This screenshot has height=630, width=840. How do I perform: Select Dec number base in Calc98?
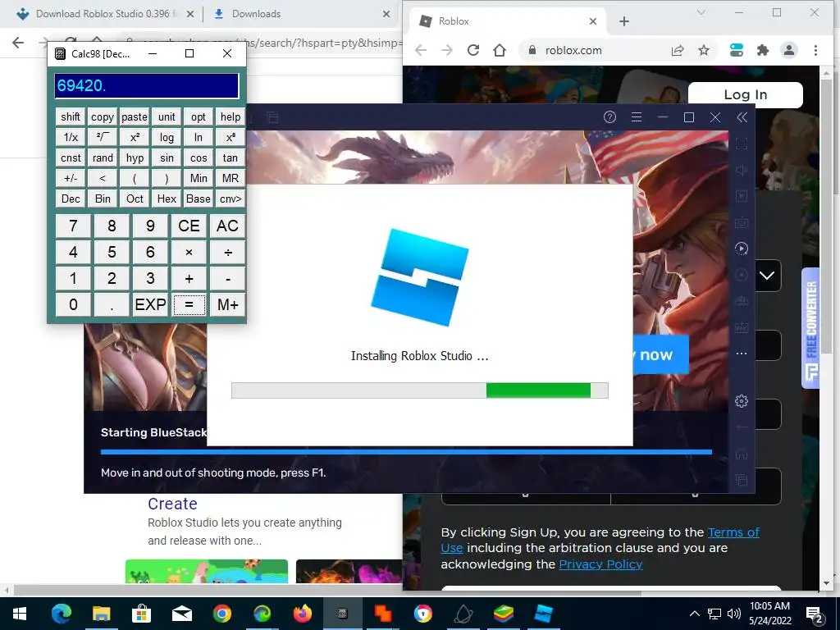point(71,199)
